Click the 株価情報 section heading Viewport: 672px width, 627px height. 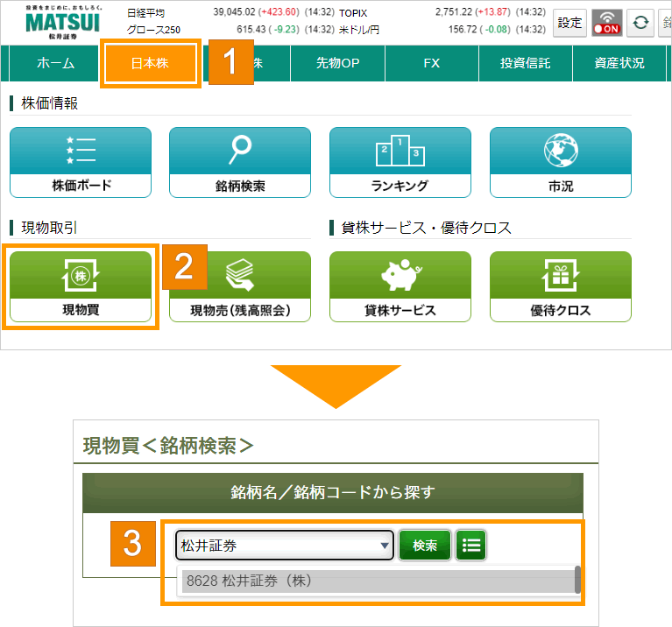(x=49, y=103)
